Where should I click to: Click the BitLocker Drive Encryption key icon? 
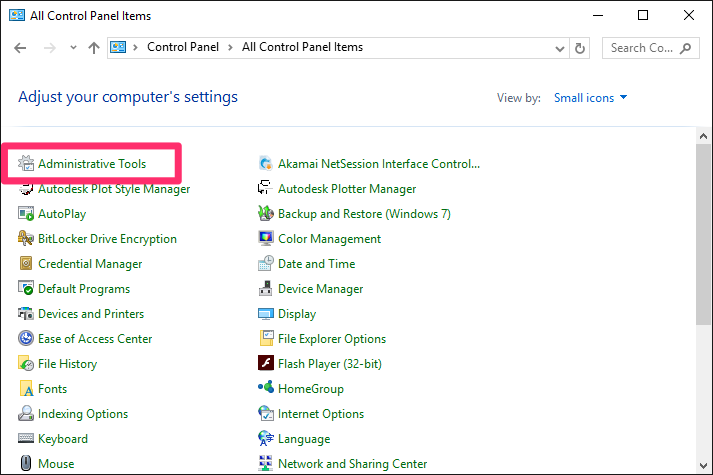[26, 238]
